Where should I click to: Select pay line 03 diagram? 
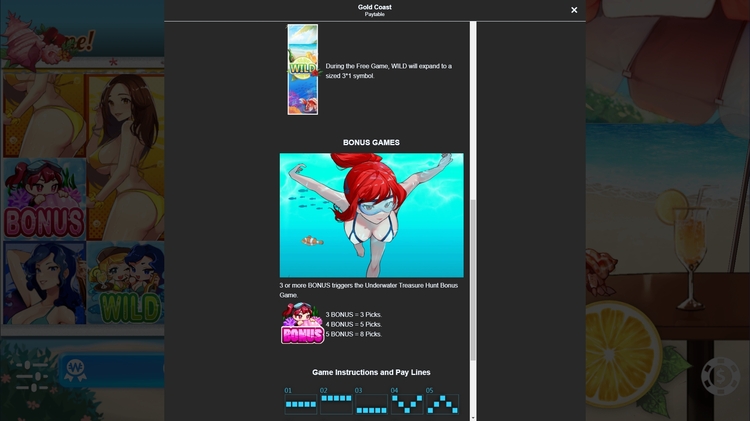click(371, 404)
